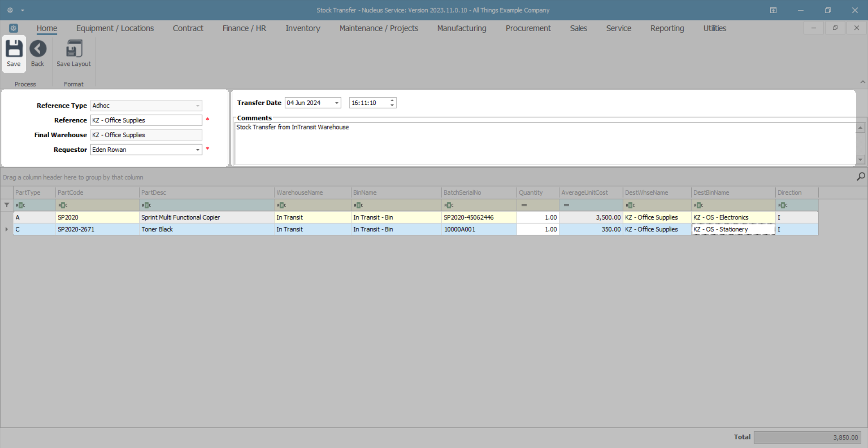This screenshot has width=868, height=448.
Task: Click inside the Comments text box
Action: coord(545,143)
